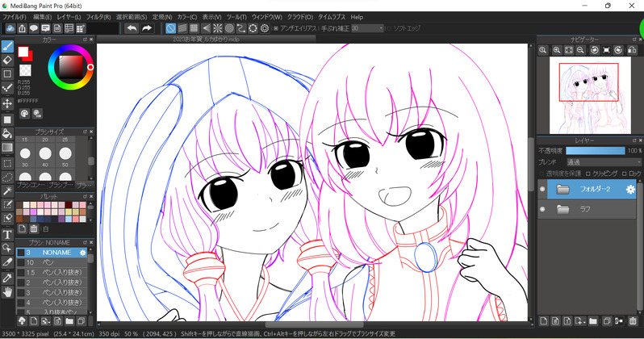Enable the concentric circle snap guide
Viewport: 644px width, 339px height.
229,28
